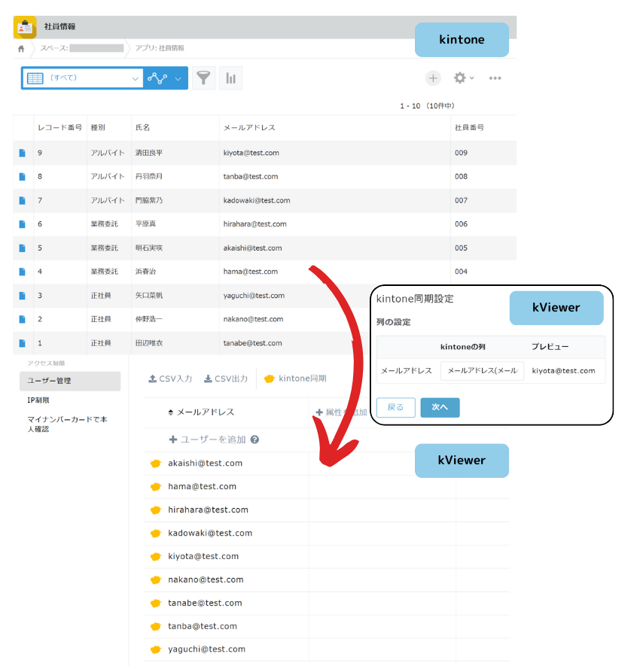Expand the graph selector chevron

tap(178, 78)
